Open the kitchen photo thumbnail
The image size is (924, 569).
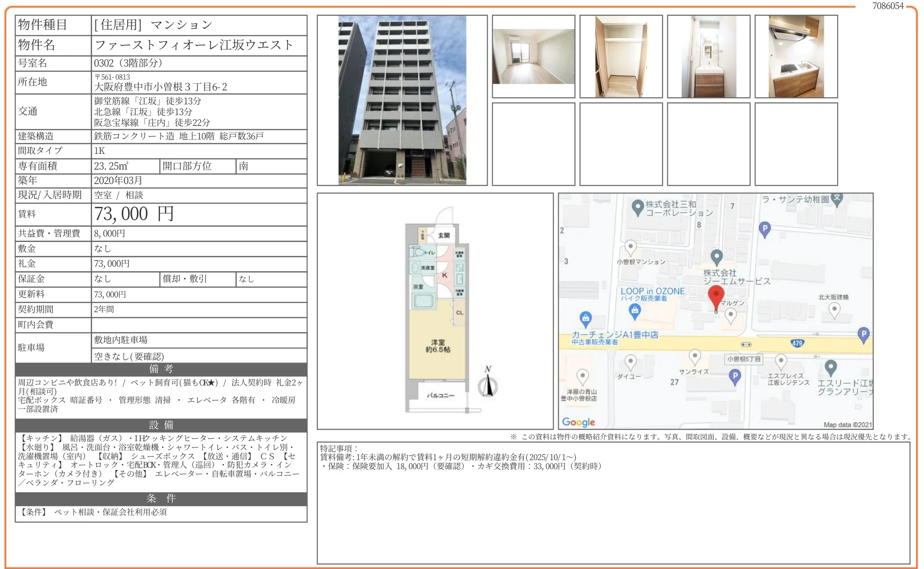point(796,57)
